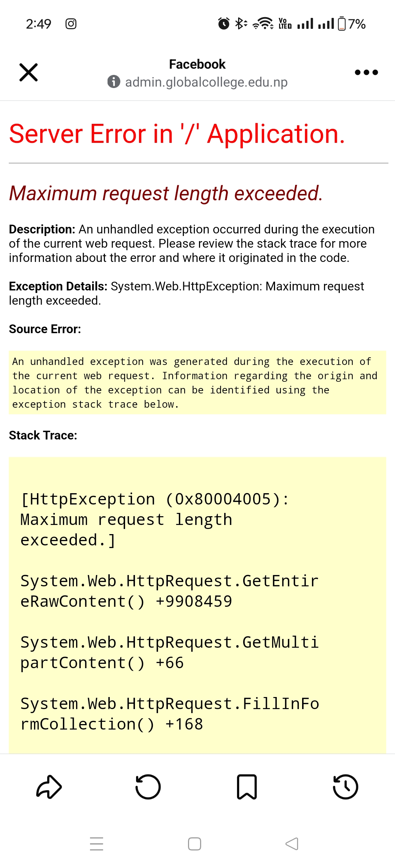
Task: Tap the battery indicator showing 7%
Action: tap(351, 24)
